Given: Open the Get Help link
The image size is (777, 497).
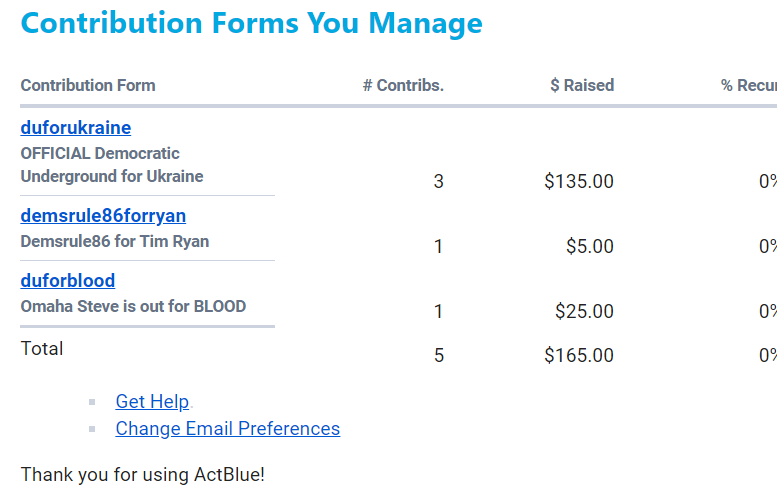Looking at the screenshot, I should tap(152, 402).
